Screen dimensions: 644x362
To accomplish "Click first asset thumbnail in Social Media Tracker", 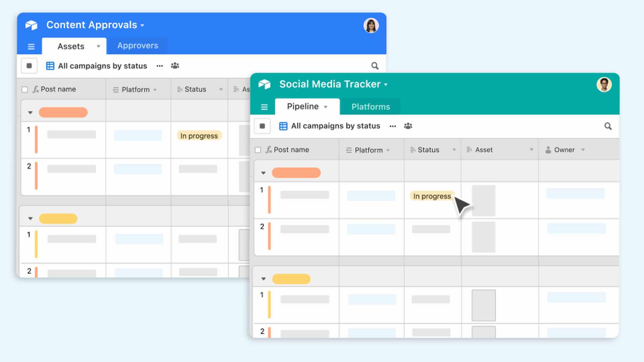I will point(483,200).
